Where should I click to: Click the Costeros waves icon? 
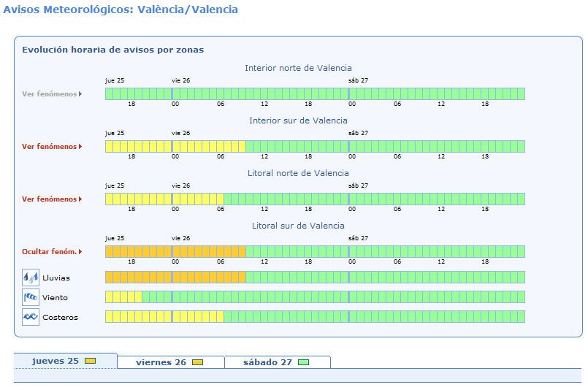click(x=31, y=317)
